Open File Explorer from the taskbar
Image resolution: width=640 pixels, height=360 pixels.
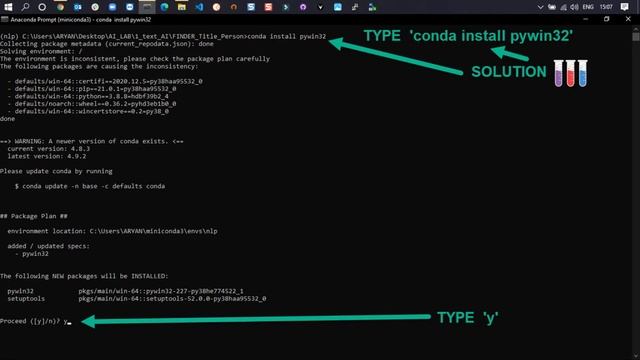pos(182,7)
